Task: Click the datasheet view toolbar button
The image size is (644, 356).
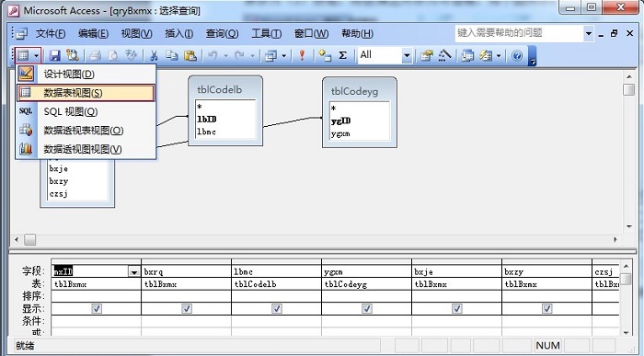Action: tap(23, 55)
